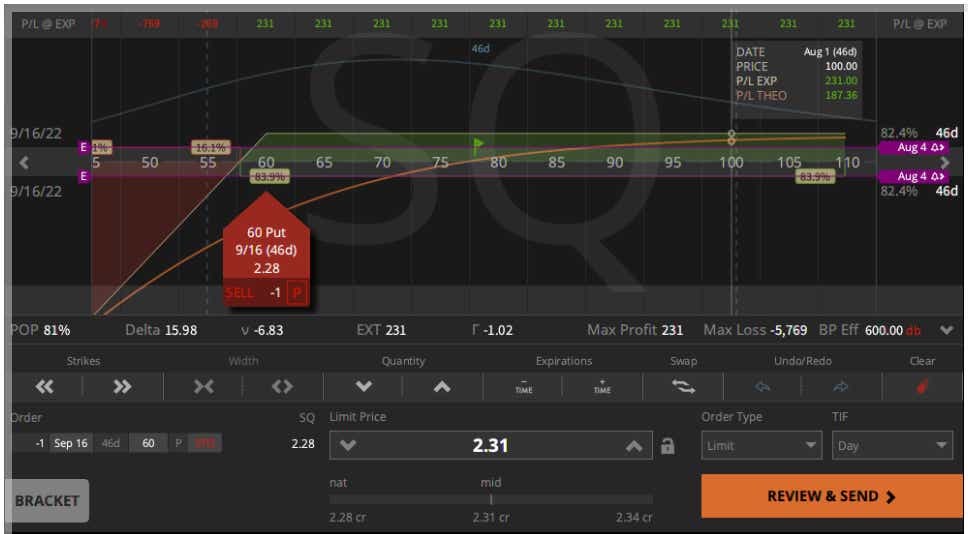This screenshot has height=534, width=968.
Task: Decrease quantity with down chevron
Action: [x=364, y=386]
